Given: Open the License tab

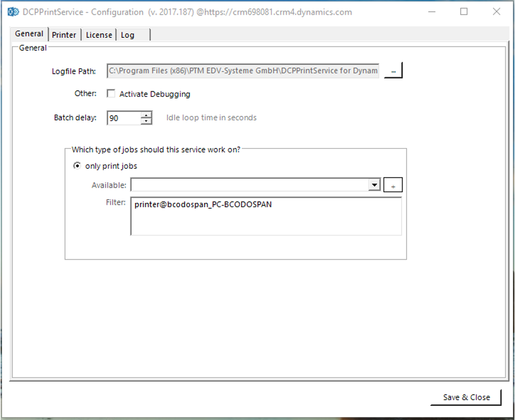Looking at the screenshot, I should [x=99, y=35].
